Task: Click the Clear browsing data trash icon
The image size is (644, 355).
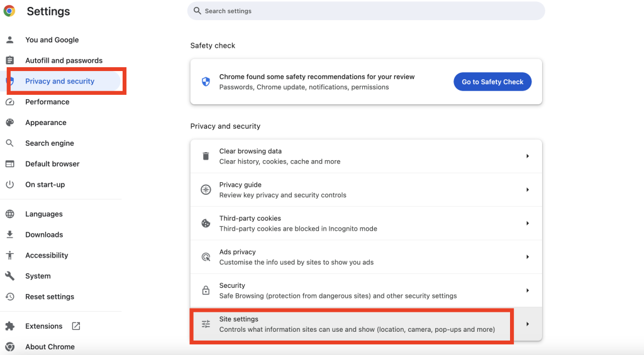Action: click(x=206, y=156)
